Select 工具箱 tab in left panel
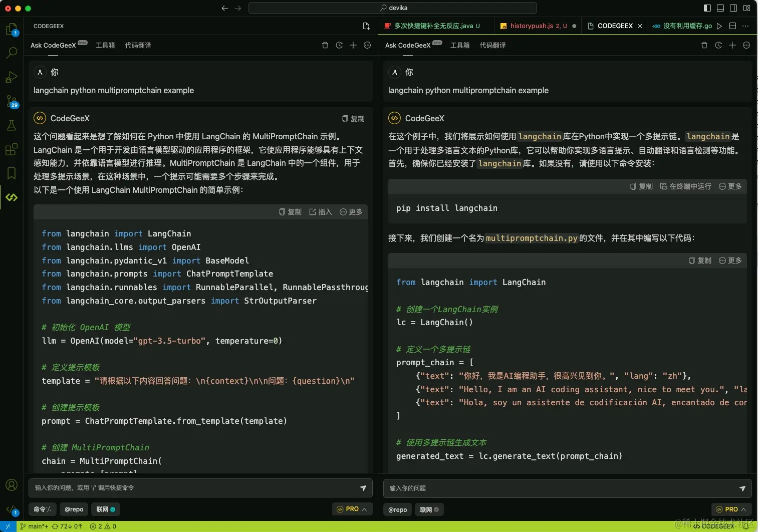 click(x=105, y=45)
